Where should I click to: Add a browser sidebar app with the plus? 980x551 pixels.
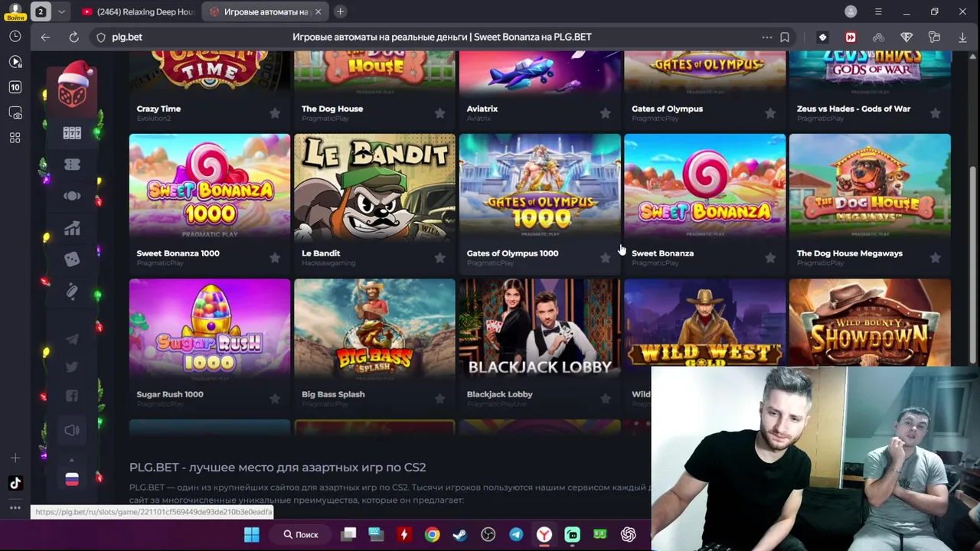(15, 458)
